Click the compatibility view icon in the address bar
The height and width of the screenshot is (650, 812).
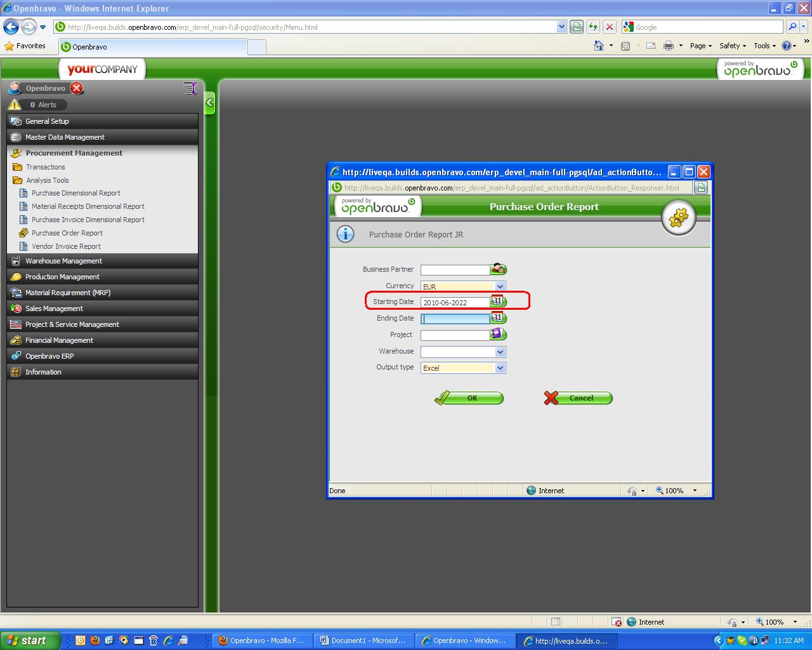[577, 27]
